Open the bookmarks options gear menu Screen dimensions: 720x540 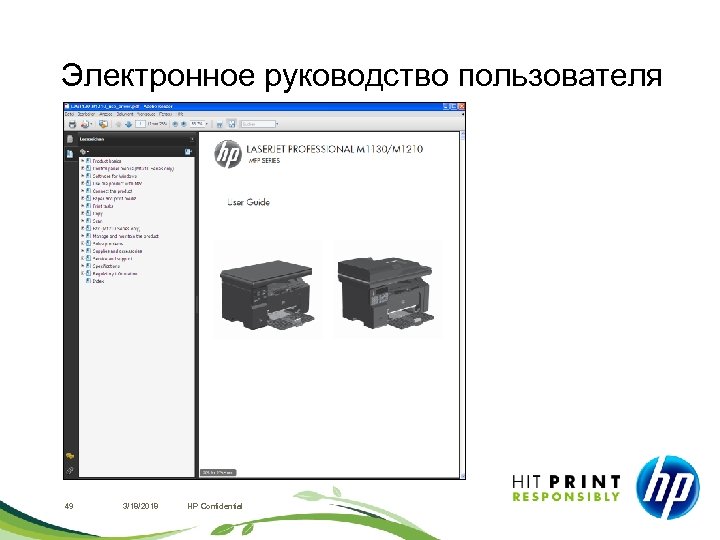pyautogui.click(x=84, y=152)
